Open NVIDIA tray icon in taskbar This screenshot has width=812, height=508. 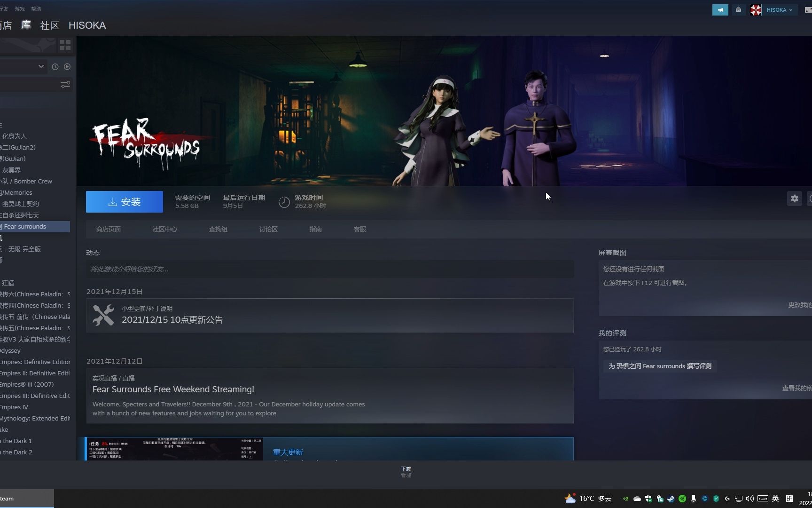[x=625, y=499]
